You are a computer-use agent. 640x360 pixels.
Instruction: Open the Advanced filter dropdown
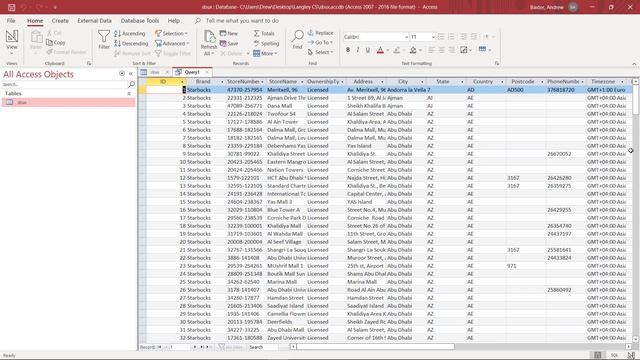(172, 43)
